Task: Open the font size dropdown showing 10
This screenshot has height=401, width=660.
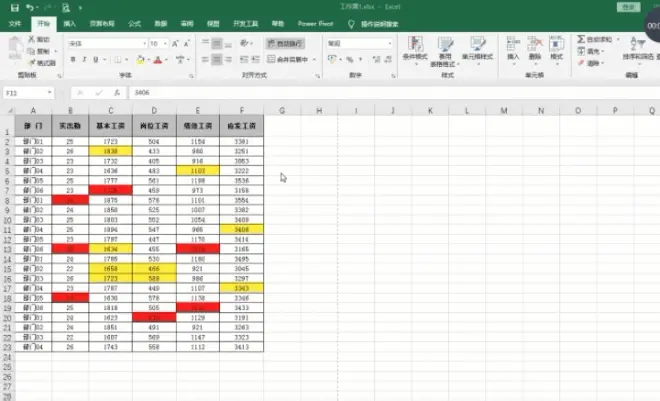Action: click(165, 43)
